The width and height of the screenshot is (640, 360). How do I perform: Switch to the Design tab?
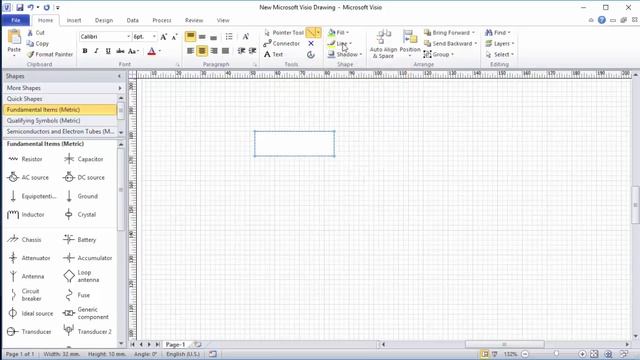(104, 20)
